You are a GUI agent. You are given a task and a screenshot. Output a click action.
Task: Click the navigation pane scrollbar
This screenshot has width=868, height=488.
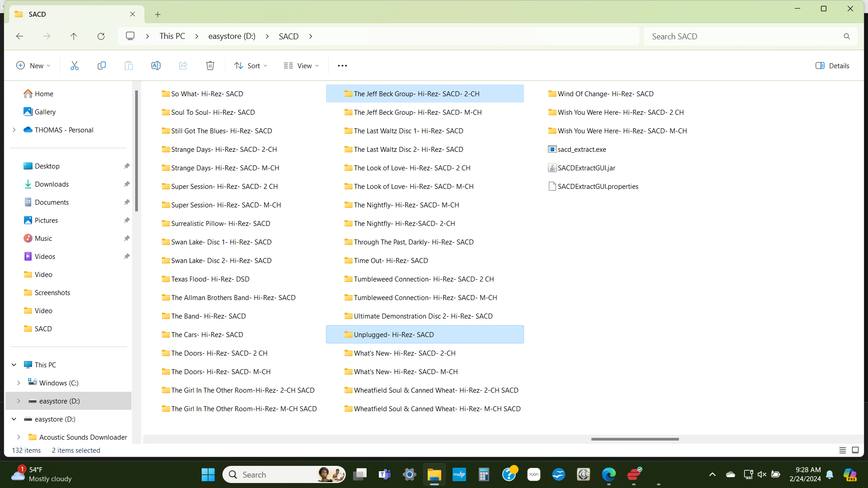click(137, 151)
